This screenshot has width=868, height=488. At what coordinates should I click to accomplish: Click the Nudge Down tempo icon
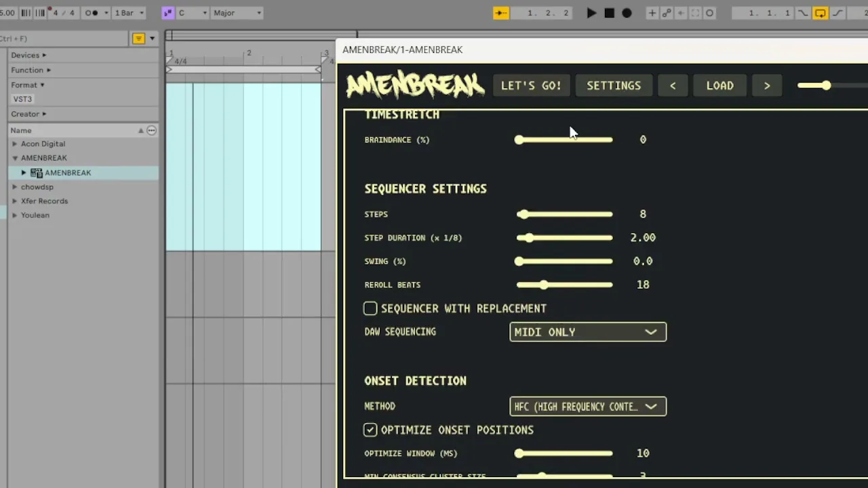tap(26, 13)
